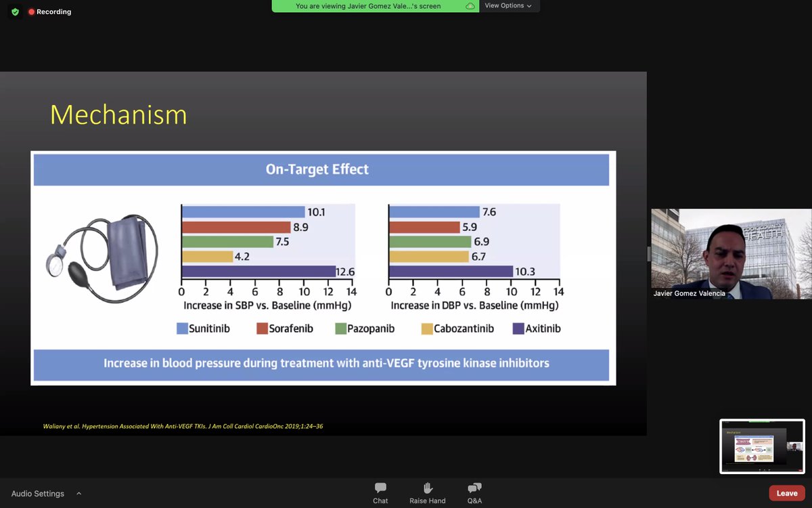
Task: Click the green encryption shield icon
Action: (x=15, y=12)
